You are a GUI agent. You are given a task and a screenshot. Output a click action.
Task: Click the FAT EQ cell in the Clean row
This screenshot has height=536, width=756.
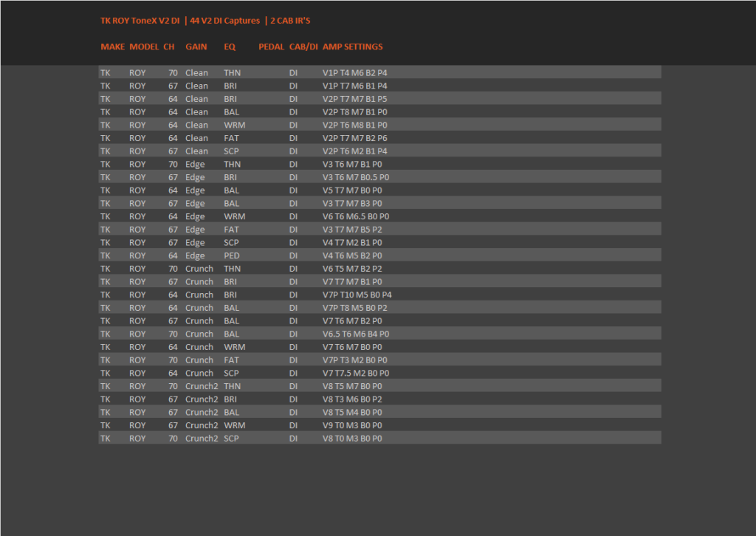pyautogui.click(x=231, y=138)
